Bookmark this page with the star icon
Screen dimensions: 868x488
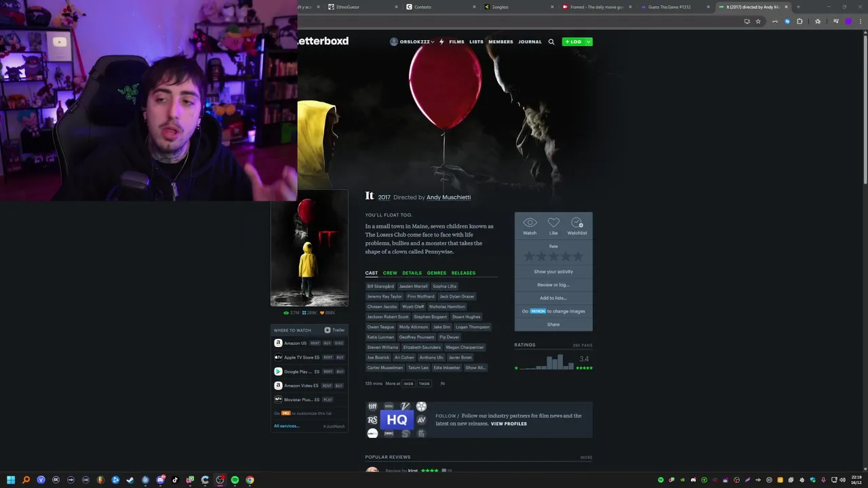758,22
